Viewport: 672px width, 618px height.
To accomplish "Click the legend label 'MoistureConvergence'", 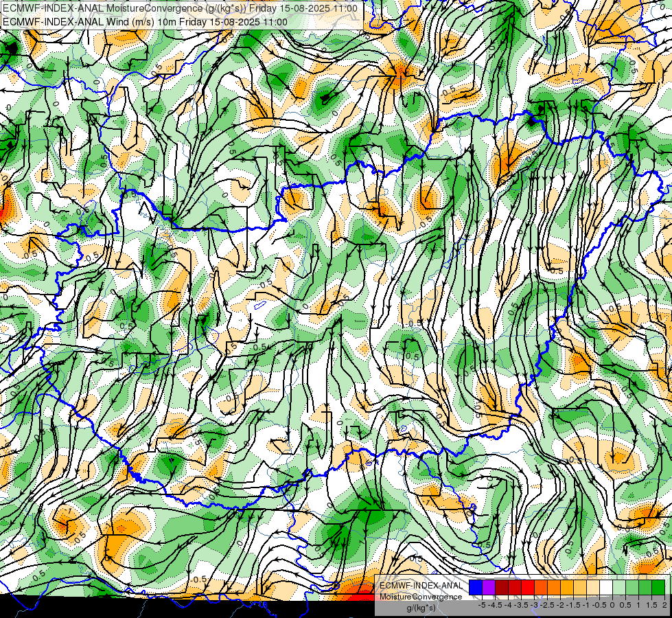I will pos(421,597).
